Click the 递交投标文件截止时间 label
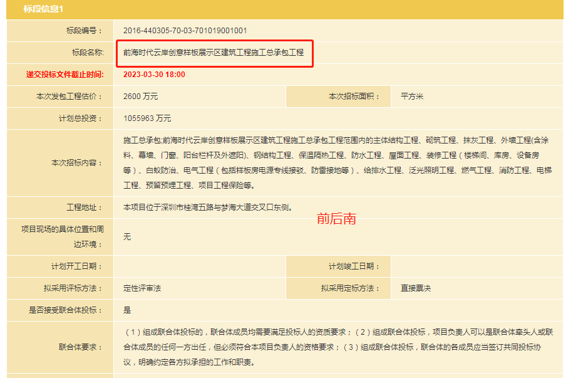 [x=64, y=75]
